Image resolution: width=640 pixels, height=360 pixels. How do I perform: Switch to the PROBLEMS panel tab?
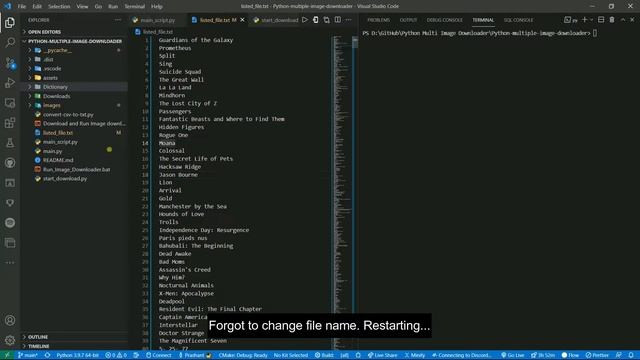378,20
